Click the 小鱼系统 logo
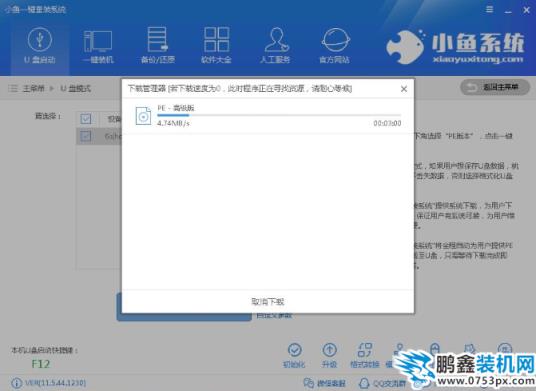Viewport: 536px width, 391px height. [455, 47]
